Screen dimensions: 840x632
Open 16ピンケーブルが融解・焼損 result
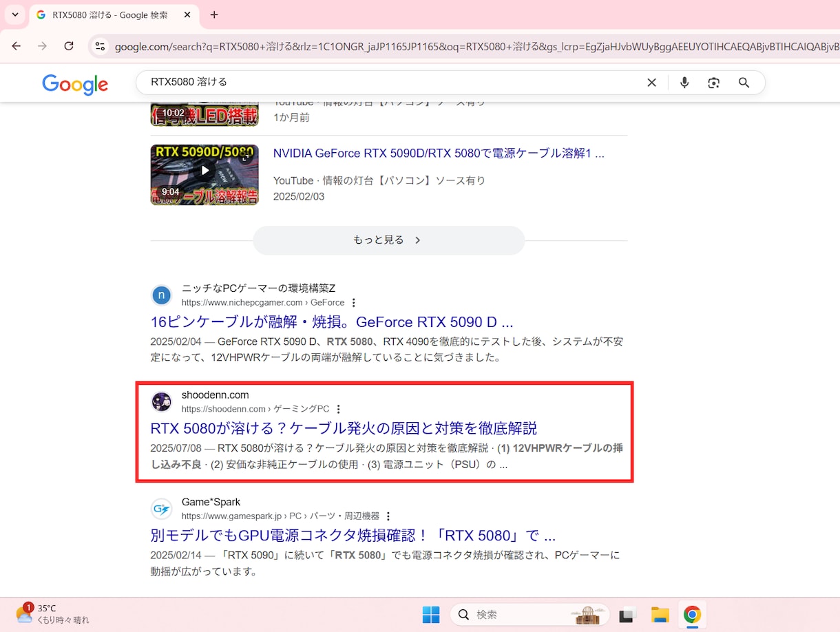point(332,322)
